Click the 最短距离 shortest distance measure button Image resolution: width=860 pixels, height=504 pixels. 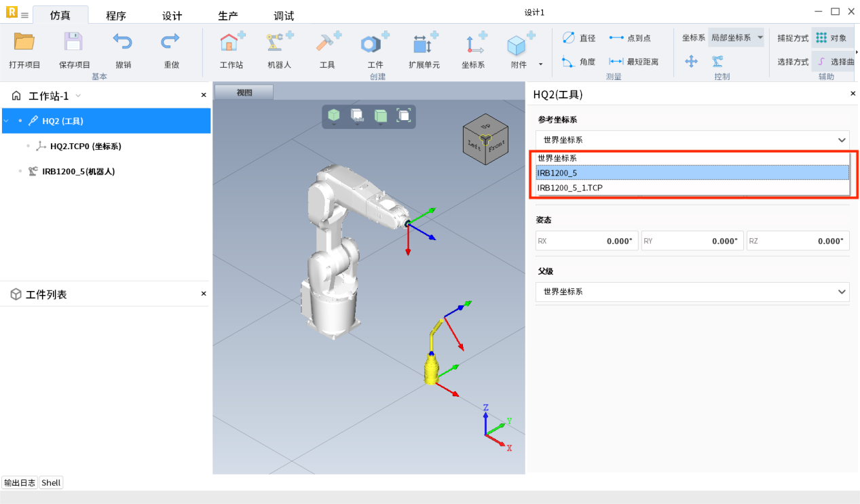coord(635,62)
